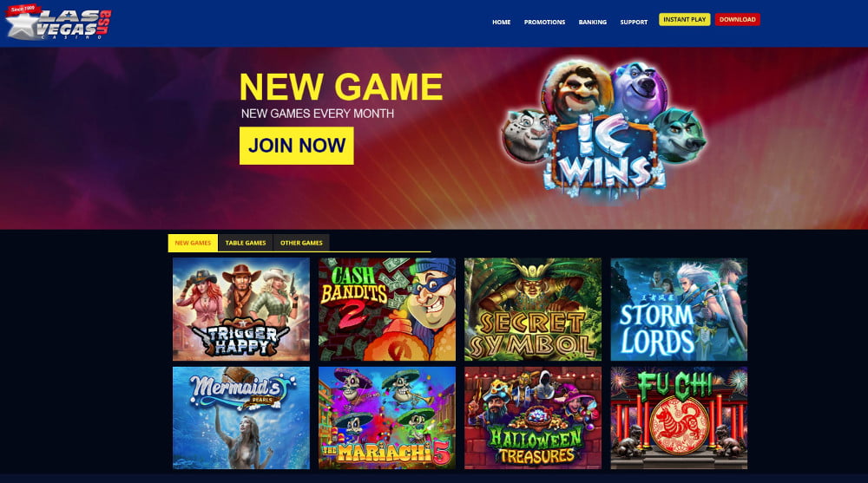Go to Home in the navigation

(x=502, y=23)
